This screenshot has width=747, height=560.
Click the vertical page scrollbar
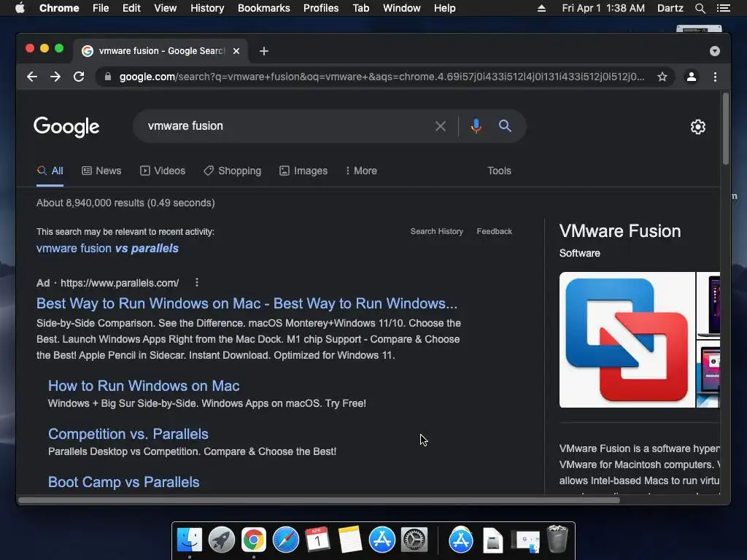[x=726, y=130]
